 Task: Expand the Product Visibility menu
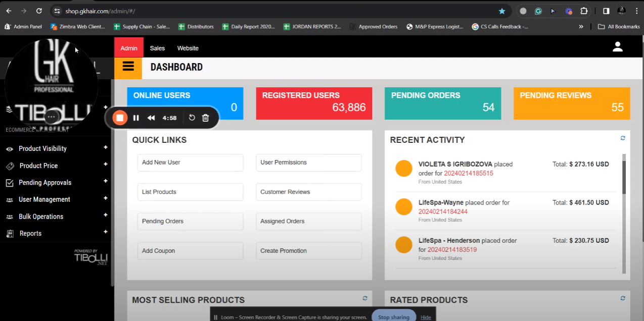point(106,148)
